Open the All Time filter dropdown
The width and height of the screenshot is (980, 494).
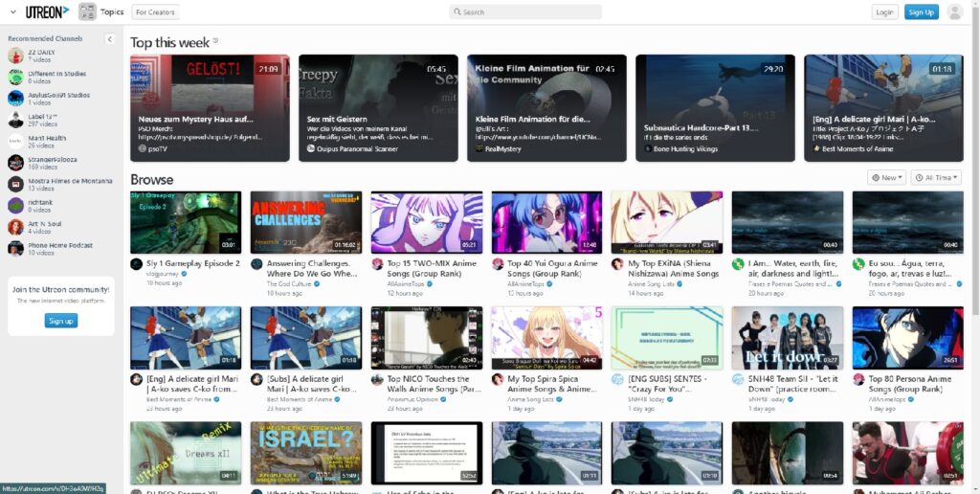tap(936, 177)
